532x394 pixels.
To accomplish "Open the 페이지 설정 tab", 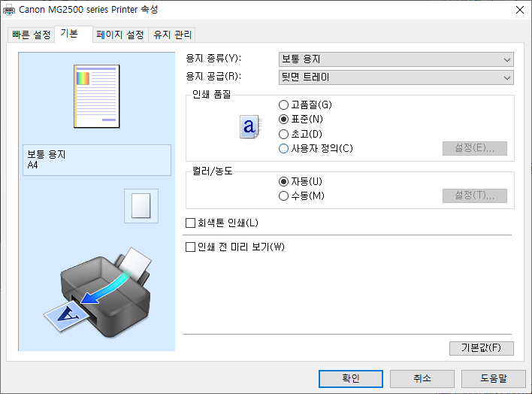I will coord(120,35).
